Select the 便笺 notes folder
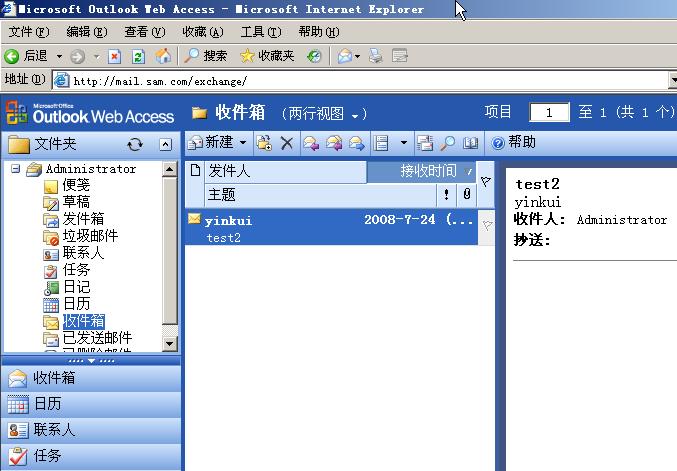 76,185
